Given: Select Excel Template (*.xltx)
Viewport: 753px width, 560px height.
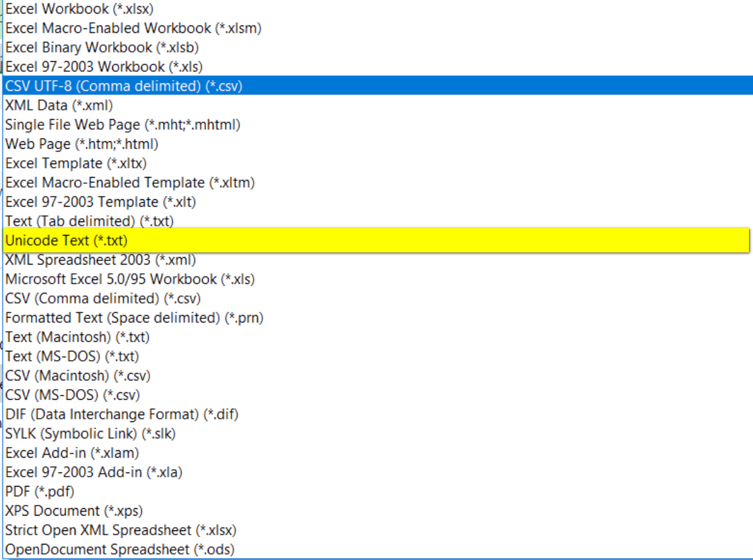Looking at the screenshot, I should click(x=378, y=164).
